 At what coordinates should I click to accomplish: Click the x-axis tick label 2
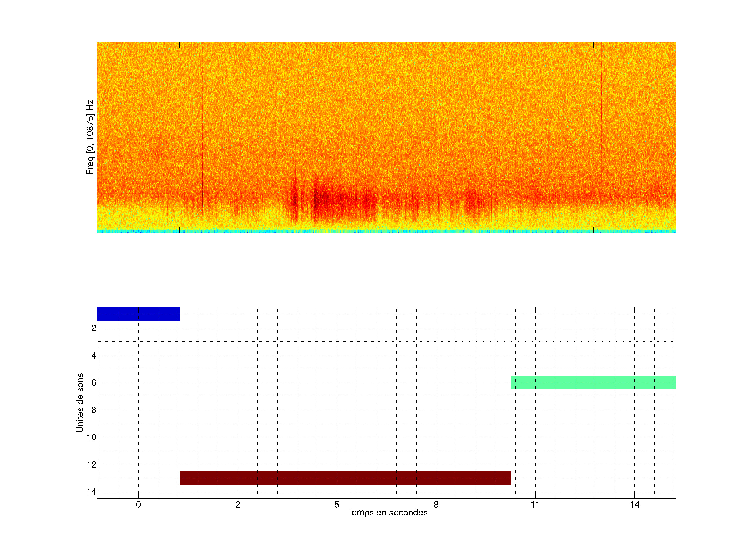pyautogui.click(x=238, y=505)
